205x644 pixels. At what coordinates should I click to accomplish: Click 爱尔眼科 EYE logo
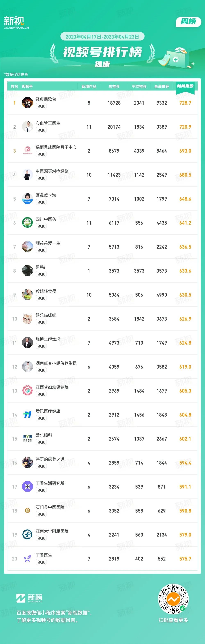point(27,438)
